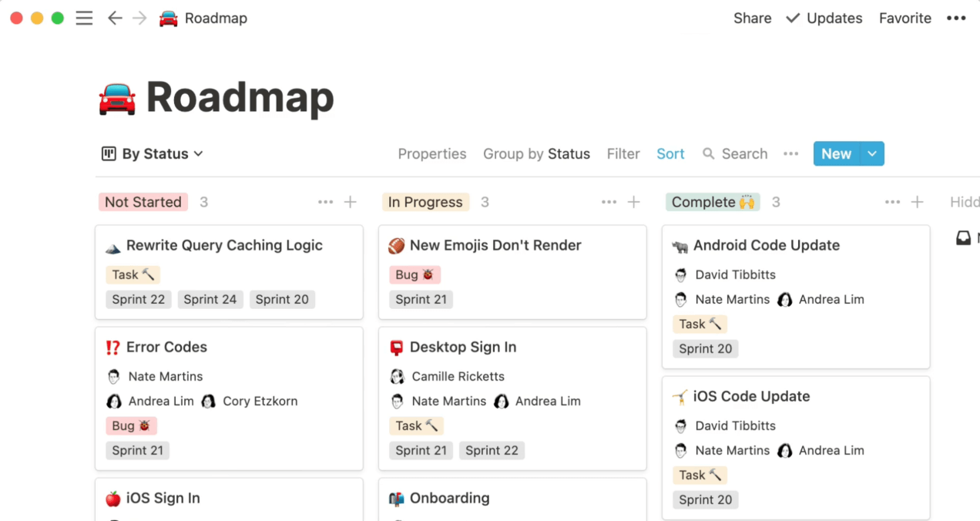Open the sidebar hamburger menu
This screenshot has height=521, width=980.
84,18
